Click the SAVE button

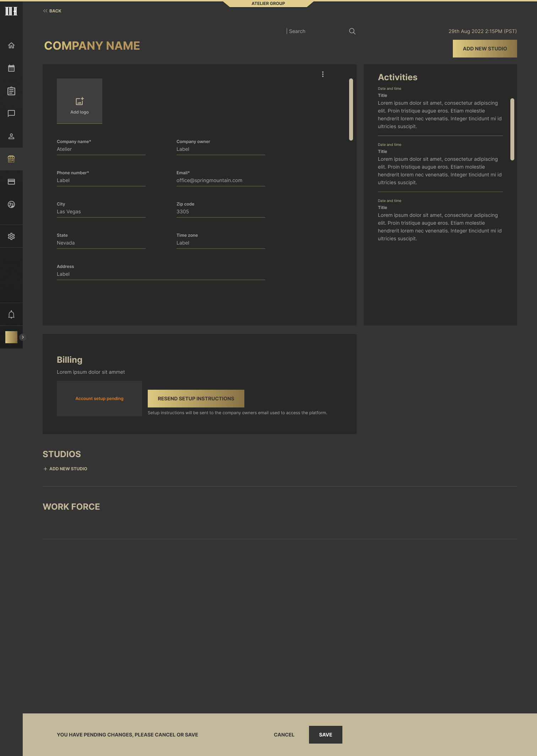(326, 735)
